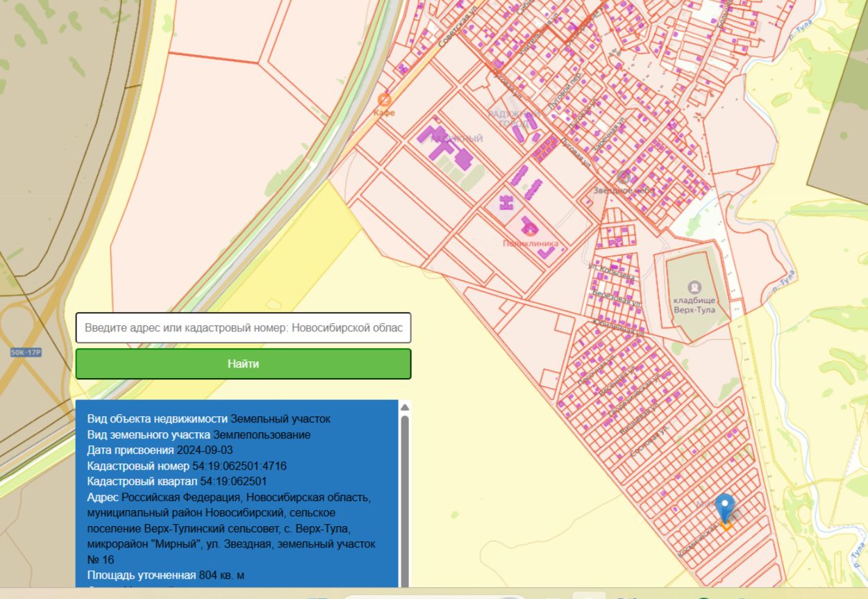Click the cadastral number 54:19:062501:4716

(239, 466)
